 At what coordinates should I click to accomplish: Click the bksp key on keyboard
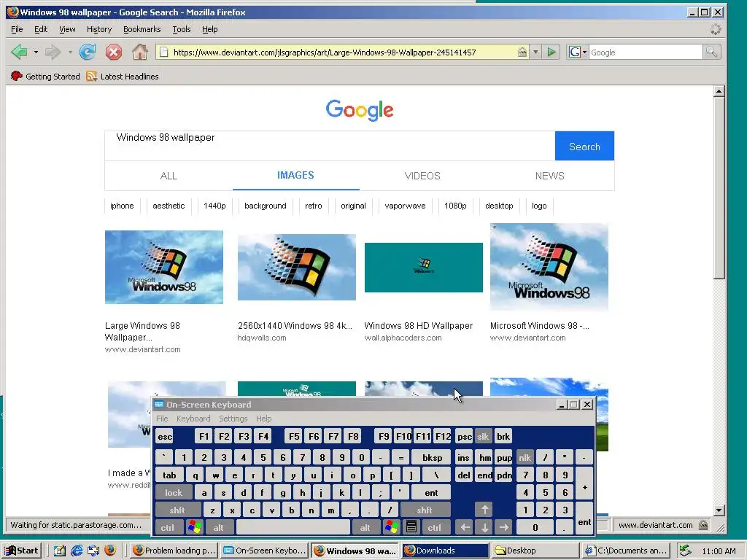(432, 458)
